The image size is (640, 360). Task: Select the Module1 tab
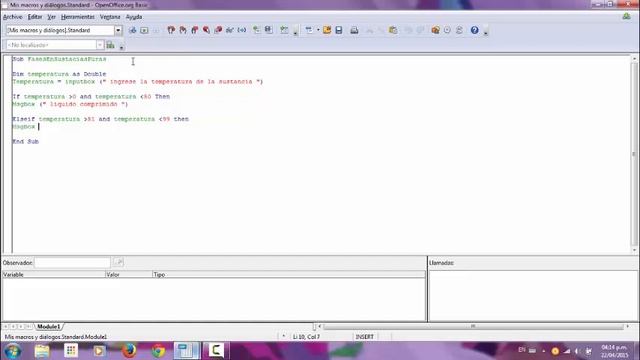[x=49, y=327]
